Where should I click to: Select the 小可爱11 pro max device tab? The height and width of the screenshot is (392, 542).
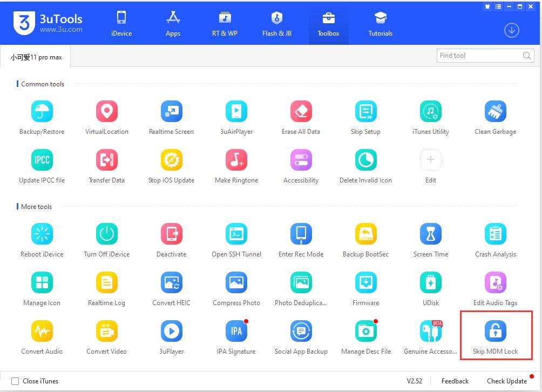[x=36, y=57]
